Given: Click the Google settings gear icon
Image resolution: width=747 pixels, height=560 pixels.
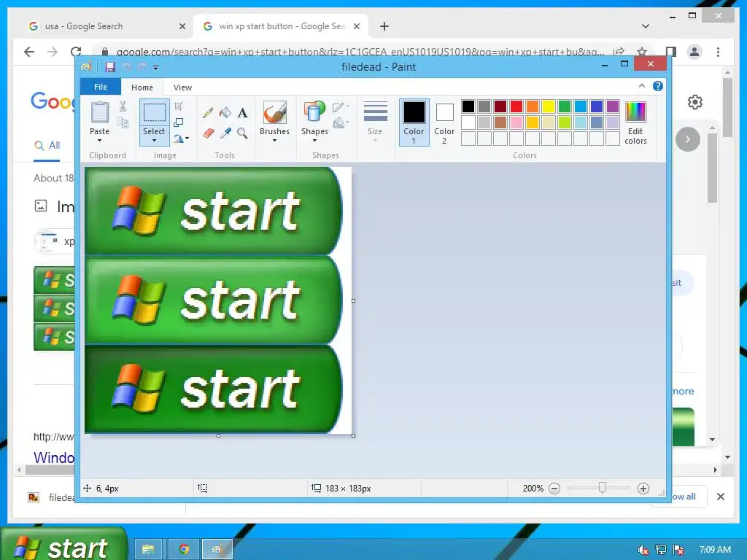Looking at the screenshot, I should pos(695,102).
